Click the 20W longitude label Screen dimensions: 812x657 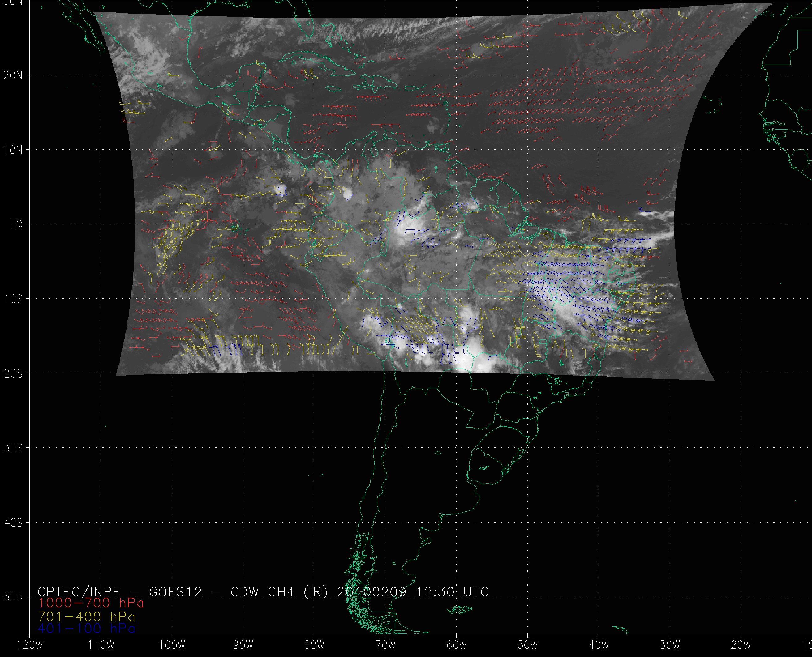point(741,645)
